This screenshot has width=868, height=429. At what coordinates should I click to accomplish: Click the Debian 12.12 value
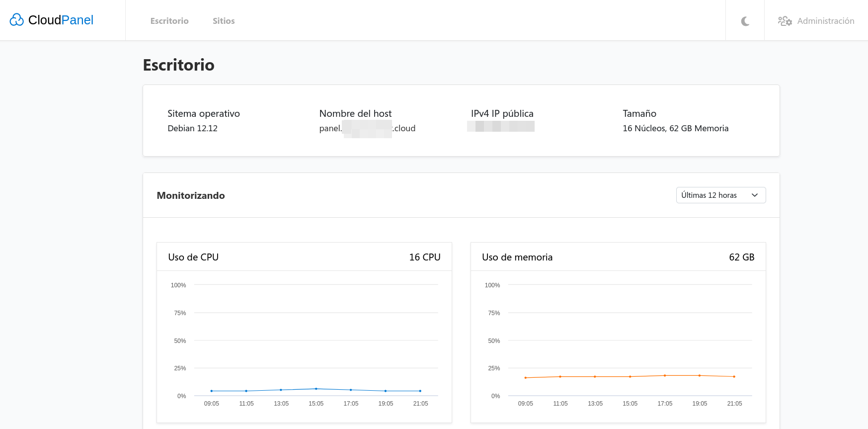(193, 128)
